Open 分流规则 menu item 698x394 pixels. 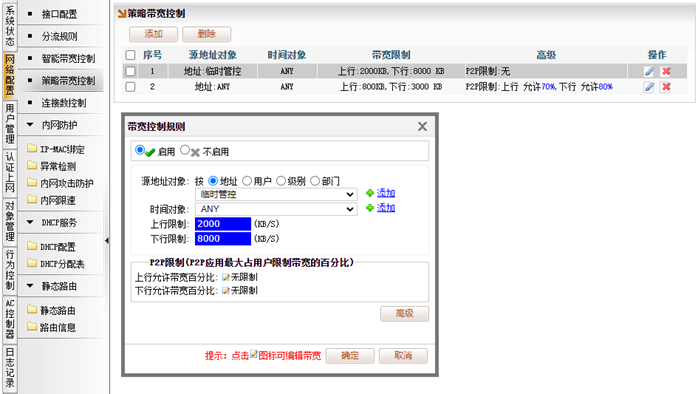point(59,37)
